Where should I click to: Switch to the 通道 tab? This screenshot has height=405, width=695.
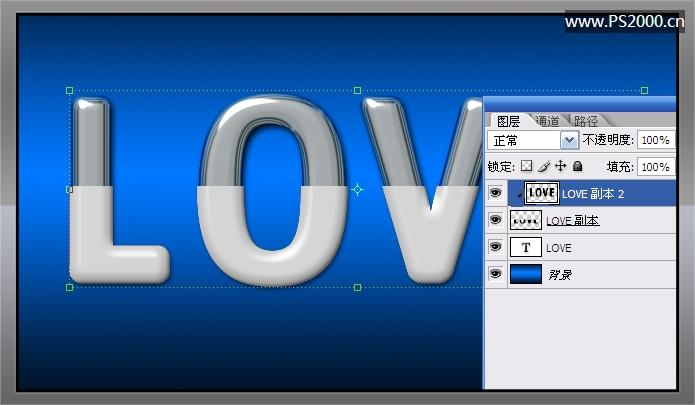pos(547,121)
